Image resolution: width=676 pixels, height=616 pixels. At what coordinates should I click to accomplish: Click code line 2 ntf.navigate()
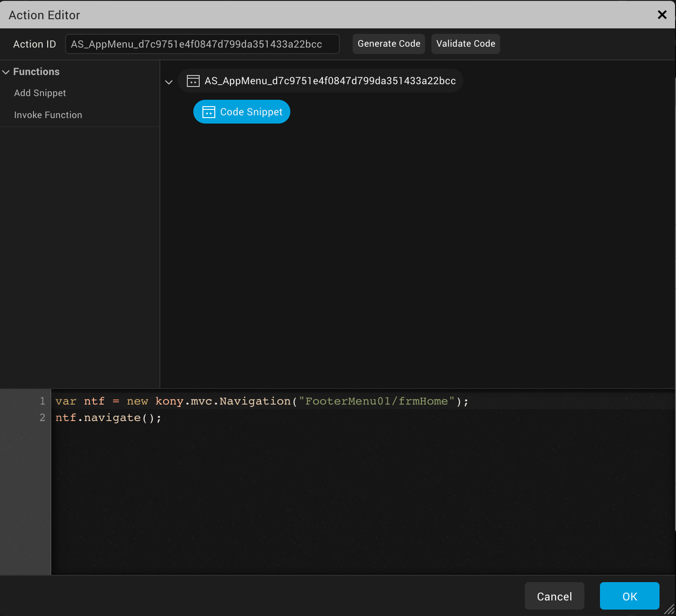point(109,418)
